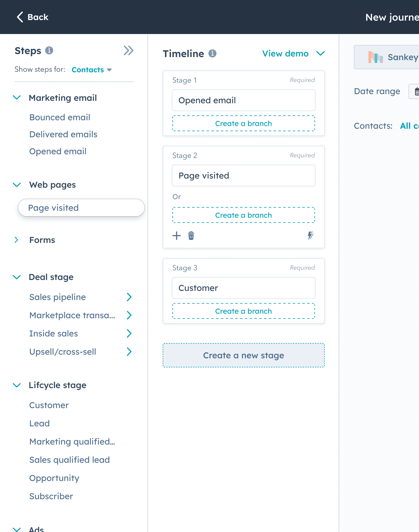Expand the Forms section
The width and height of the screenshot is (419, 532).
(x=16, y=240)
